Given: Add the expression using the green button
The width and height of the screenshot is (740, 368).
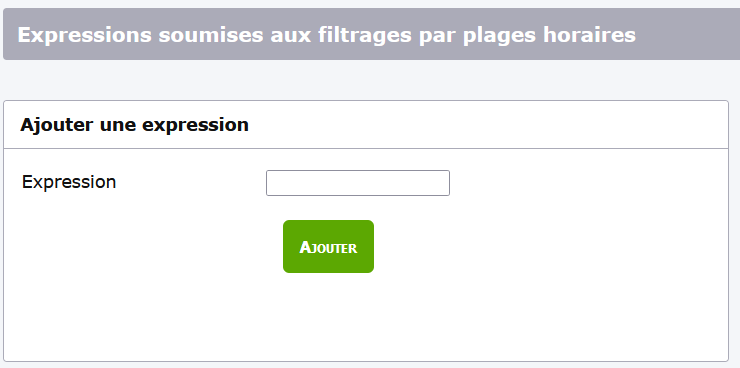Looking at the screenshot, I should (328, 246).
